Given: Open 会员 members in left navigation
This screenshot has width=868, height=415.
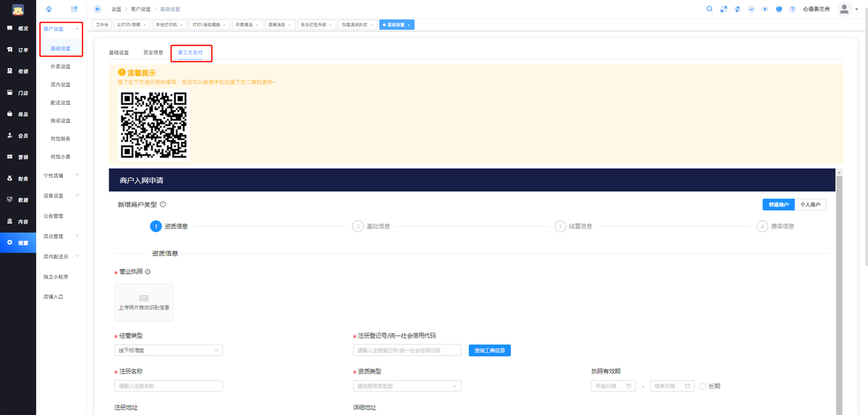Looking at the screenshot, I should point(18,135).
